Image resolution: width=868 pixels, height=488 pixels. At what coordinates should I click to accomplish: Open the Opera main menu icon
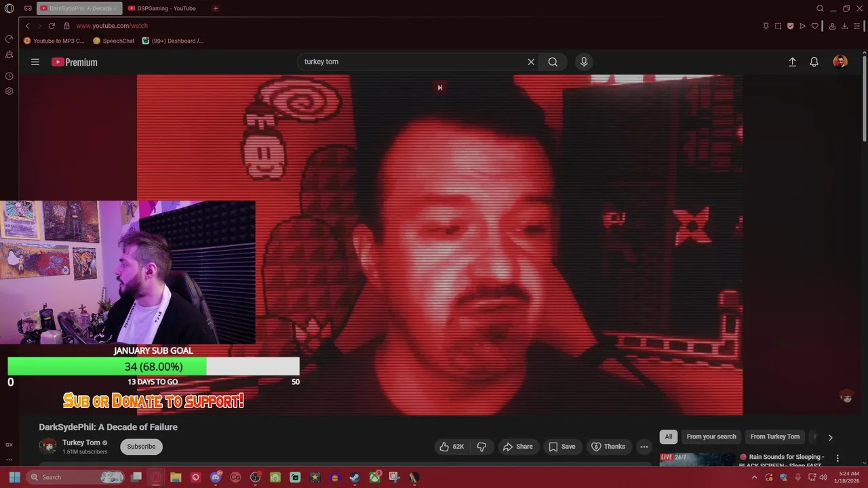click(x=9, y=8)
